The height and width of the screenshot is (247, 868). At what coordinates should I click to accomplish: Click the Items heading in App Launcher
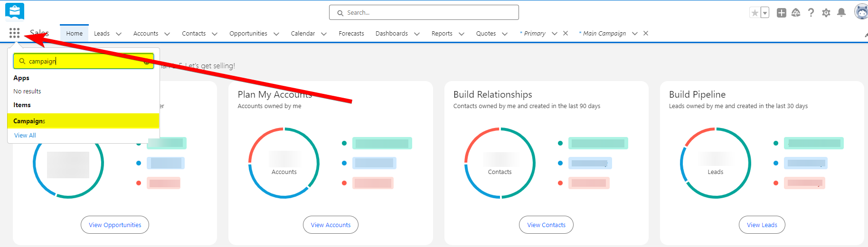tap(22, 105)
